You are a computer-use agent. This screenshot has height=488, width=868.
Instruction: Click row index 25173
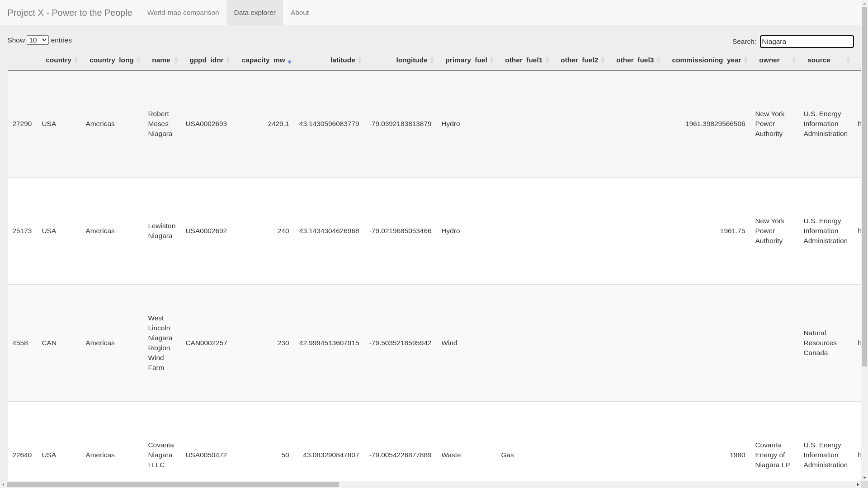tap(22, 231)
